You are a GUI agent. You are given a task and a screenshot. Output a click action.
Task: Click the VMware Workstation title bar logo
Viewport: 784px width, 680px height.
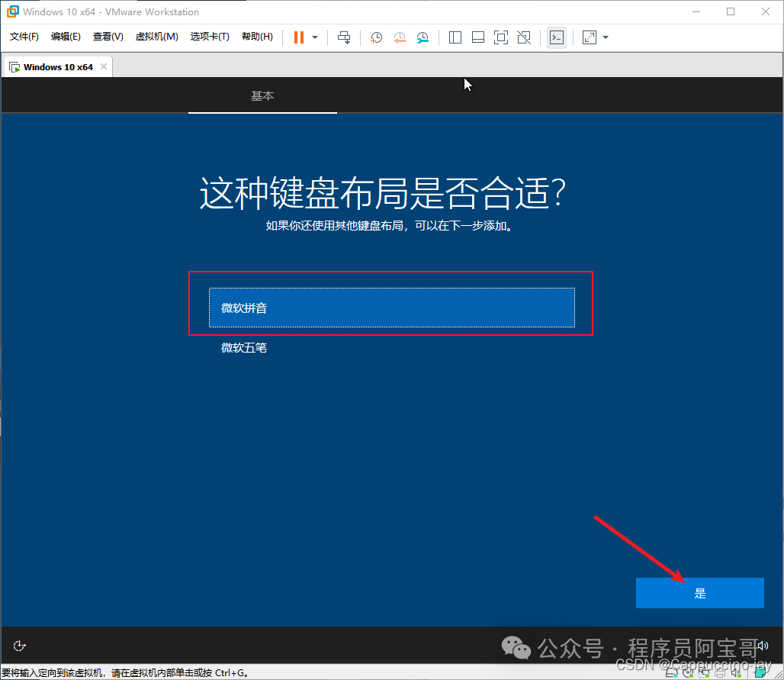click(12, 11)
